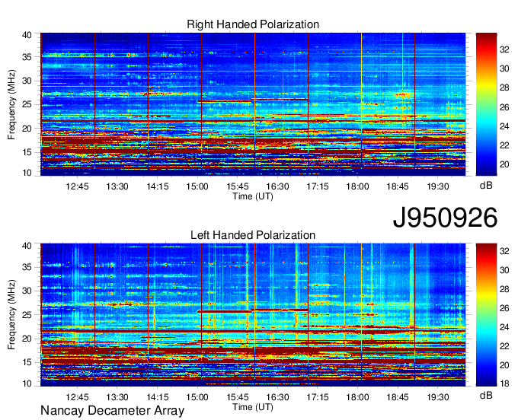Click the "18:45" time tick of Left Handed plot
Image resolution: width=518 pixels, height=420 pixels.
pyautogui.click(x=398, y=397)
